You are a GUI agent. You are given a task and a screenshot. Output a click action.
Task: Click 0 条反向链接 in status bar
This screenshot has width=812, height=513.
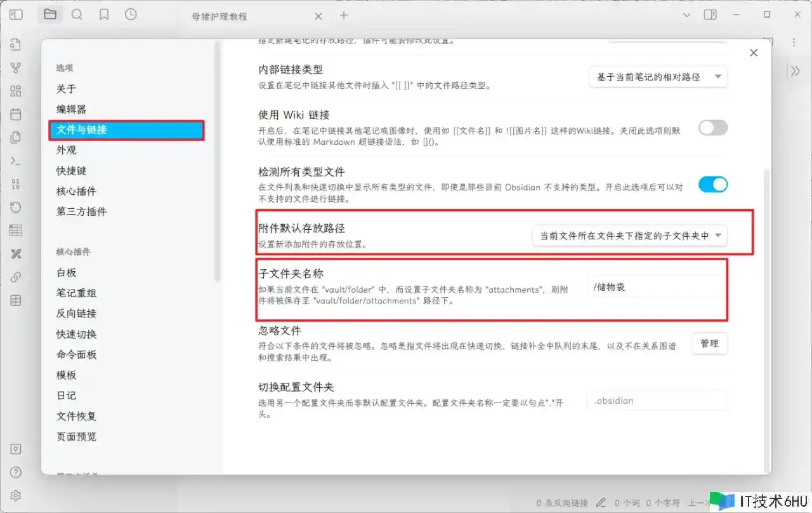pyautogui.click(x=562, y=502)
